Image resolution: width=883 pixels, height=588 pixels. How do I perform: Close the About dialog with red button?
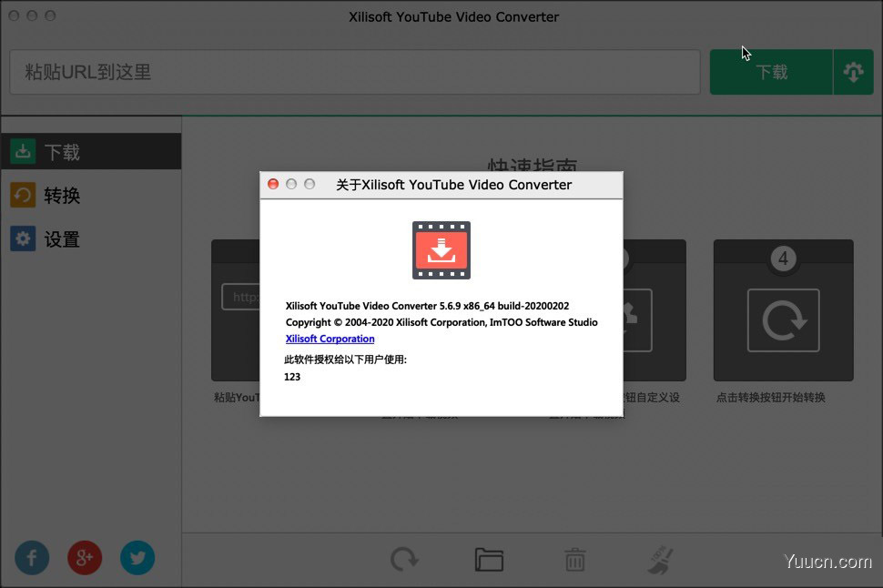coord(273,184)
